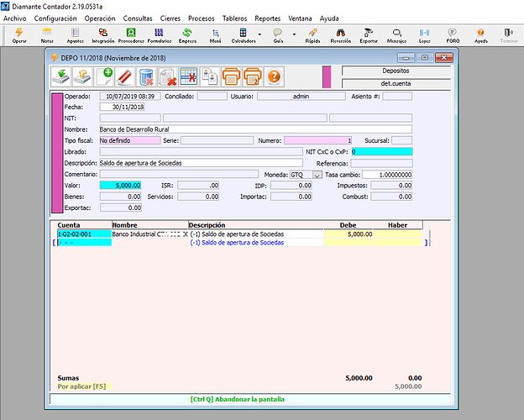524x420 pixels.
Task: Click the Exportar toolbar icon
Action: coord(369,34)
